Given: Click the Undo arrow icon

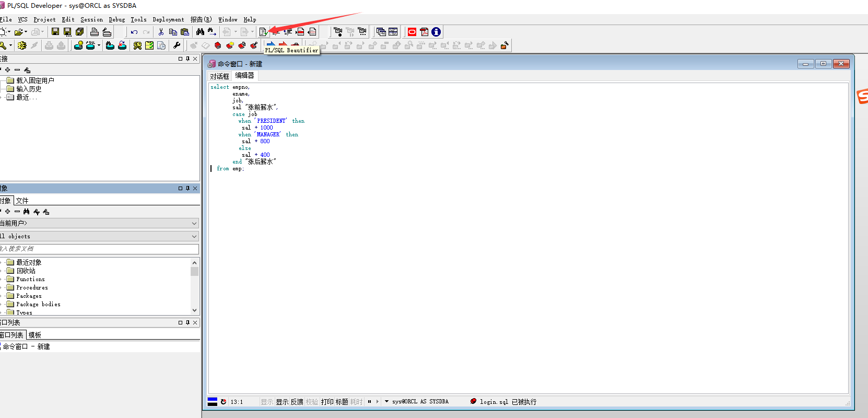Looking at the screenshot, I should coord(134,32).
